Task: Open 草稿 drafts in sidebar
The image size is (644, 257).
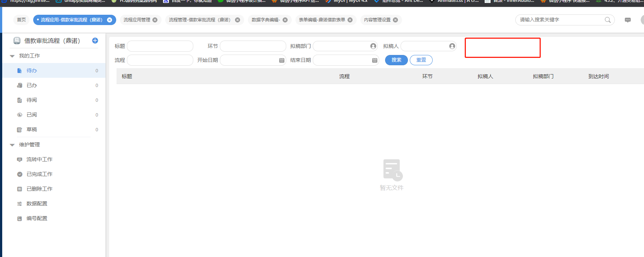Action: tap(32, 129)
